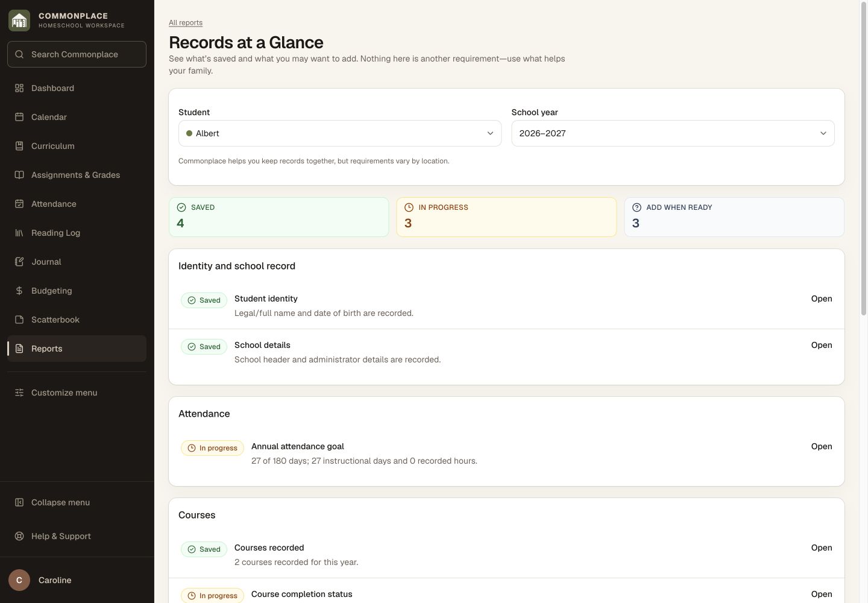Click the page vertical scrollbar thumb
868x603 pixels.
(864, 160)
